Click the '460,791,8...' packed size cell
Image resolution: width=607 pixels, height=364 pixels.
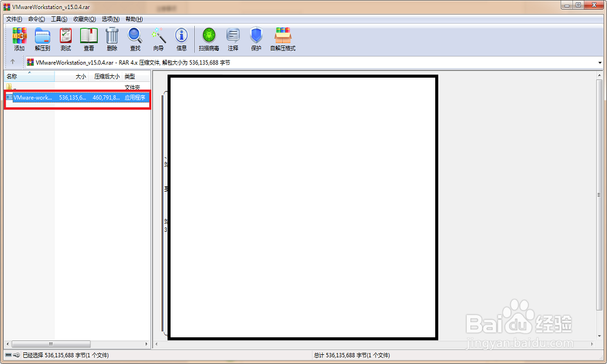point(106,98)
